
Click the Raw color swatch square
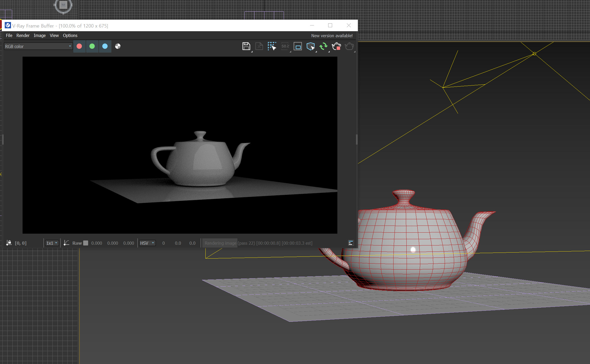pos(86,243)
